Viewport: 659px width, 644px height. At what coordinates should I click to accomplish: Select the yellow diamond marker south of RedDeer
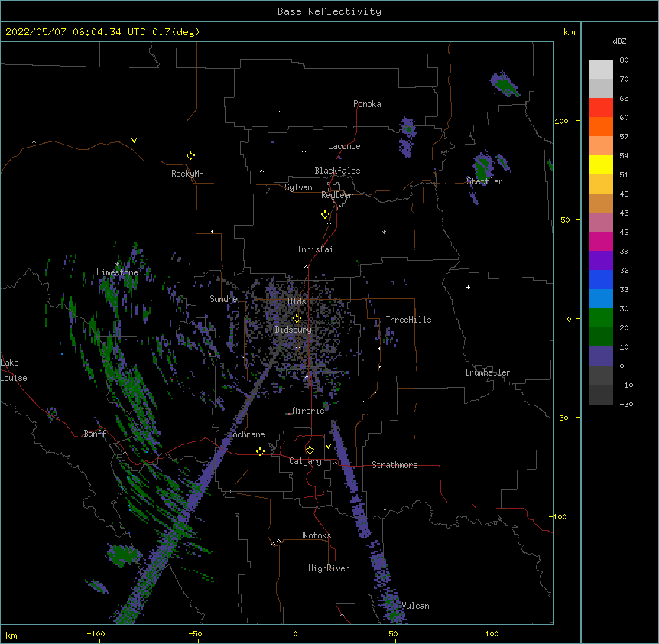pos(326,215)
